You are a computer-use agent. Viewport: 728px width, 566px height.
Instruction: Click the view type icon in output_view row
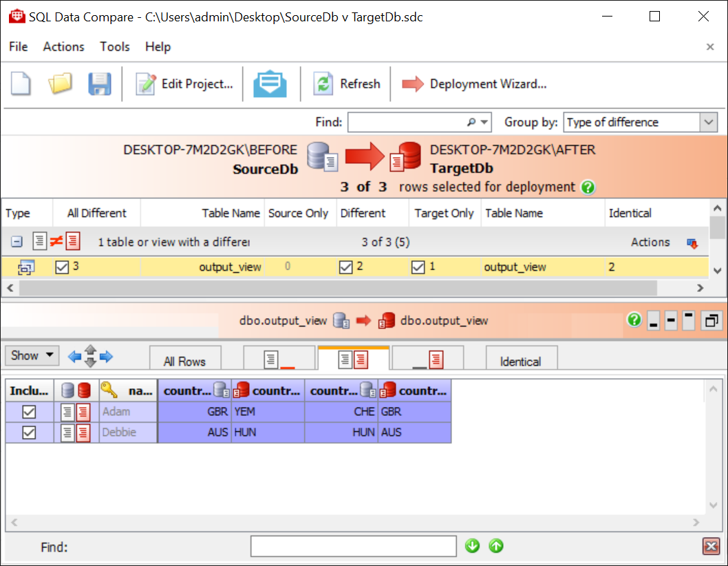click(x=26, y=268)
